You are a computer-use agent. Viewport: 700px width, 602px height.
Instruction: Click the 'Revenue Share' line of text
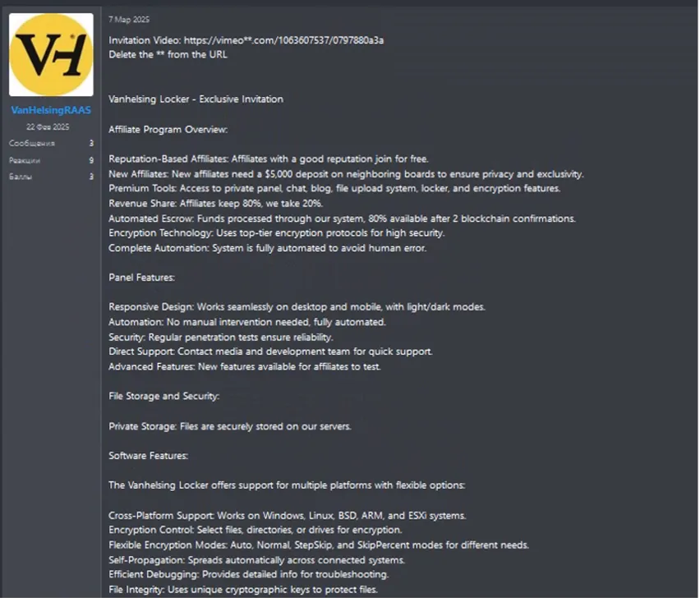[x=215, y=204]
